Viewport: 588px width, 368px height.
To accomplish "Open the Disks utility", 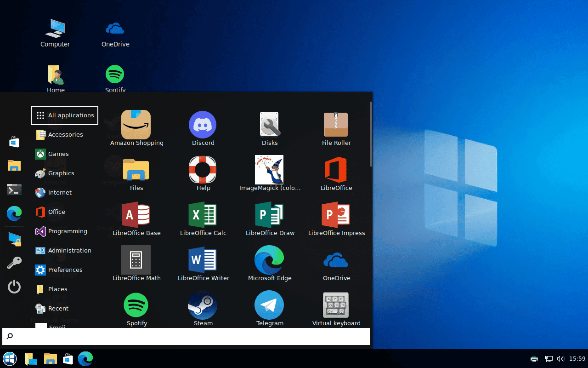I will [x=270, y=128].
